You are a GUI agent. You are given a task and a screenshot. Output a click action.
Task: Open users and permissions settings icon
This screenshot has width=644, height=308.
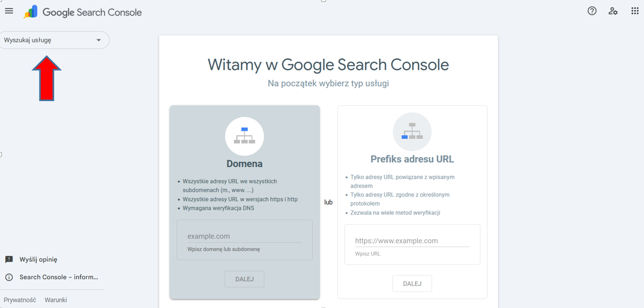(x=613, y=11)
